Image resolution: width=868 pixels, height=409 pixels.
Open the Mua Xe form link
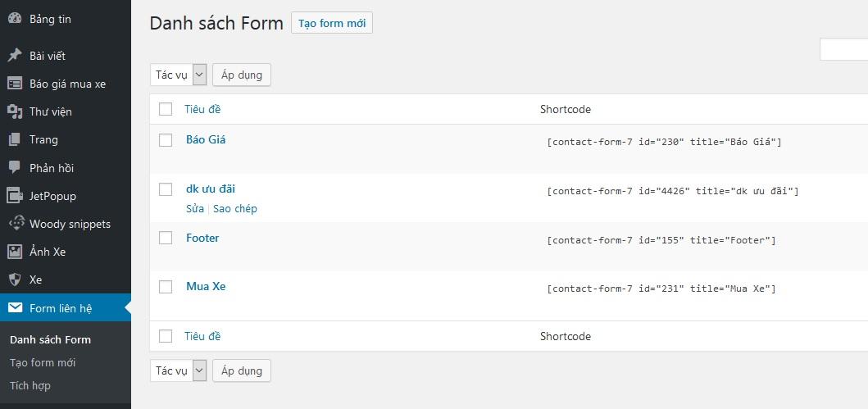coord(206,286)
